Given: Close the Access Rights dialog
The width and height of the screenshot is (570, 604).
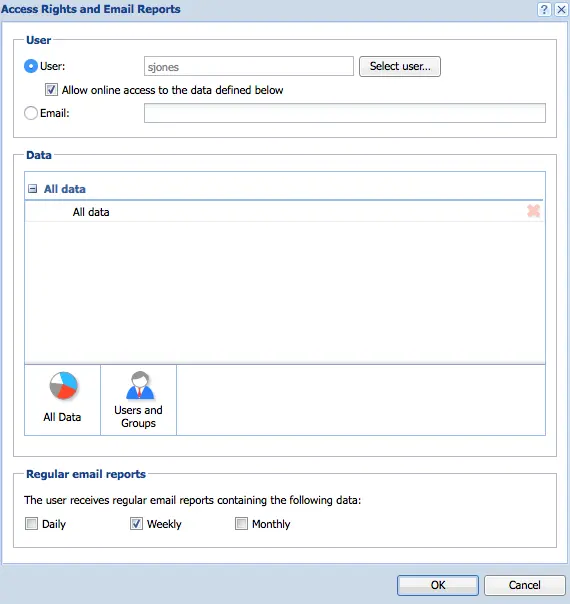Looking at the screenshot, I should (x=561, y=9).
